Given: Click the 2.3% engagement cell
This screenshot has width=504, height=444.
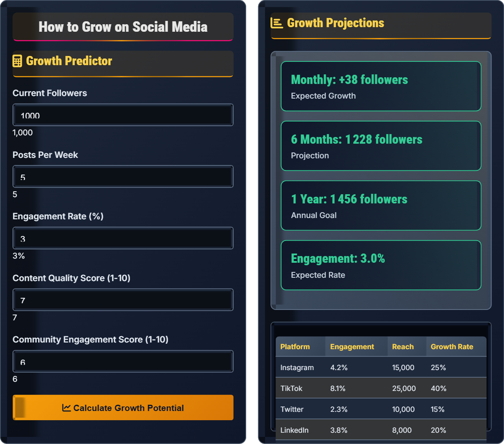Looking at the screenshot, I should coord(339,409).
